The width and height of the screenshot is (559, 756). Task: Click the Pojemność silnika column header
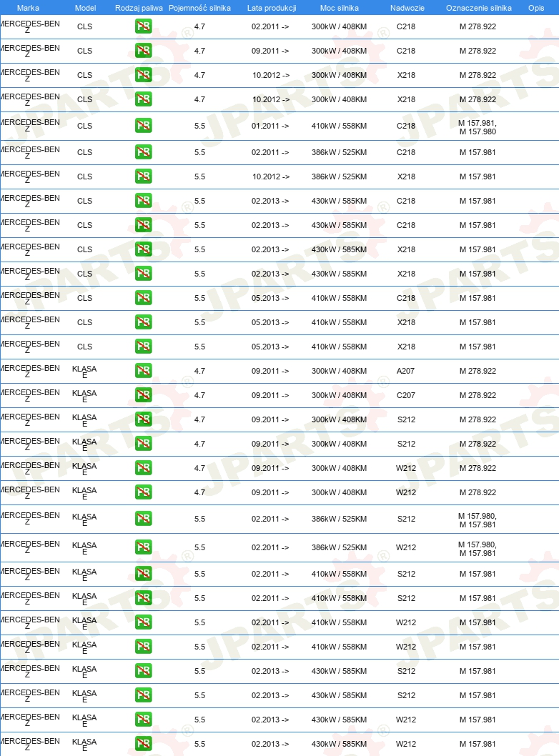pyautogui.click(x=199, y=8)
